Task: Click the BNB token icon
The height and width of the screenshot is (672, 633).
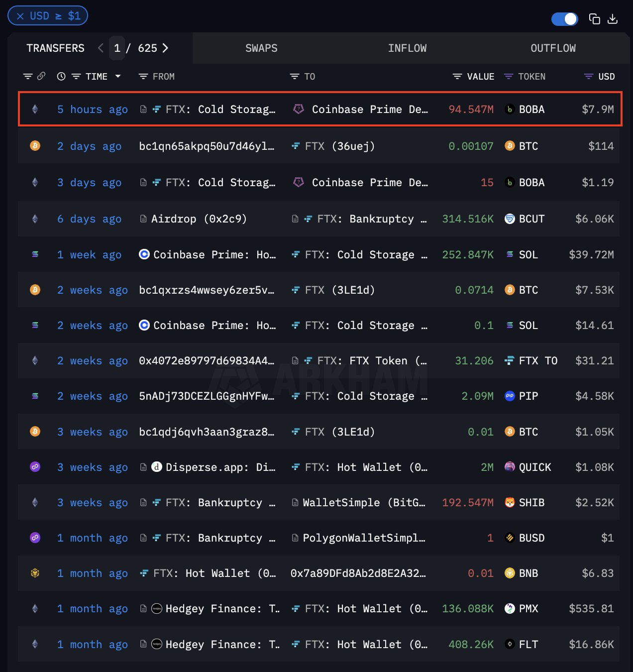Action: (510, 573)
